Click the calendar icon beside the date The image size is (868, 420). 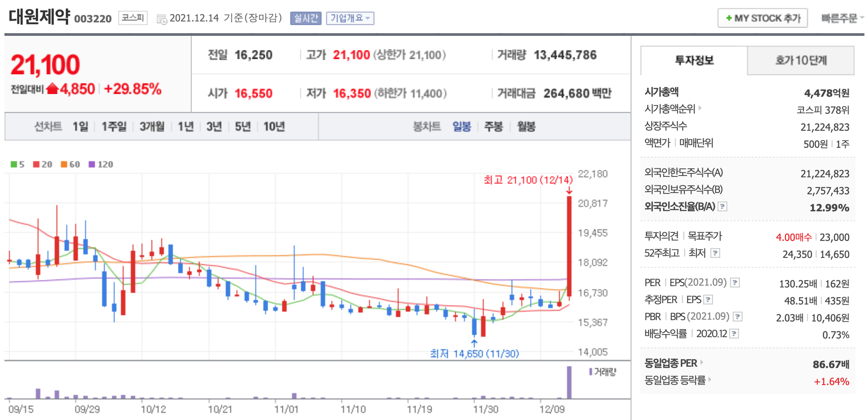pos(162,19)
